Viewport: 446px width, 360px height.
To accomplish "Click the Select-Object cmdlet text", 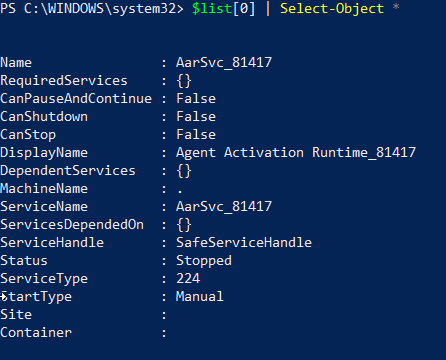I will point(332,8).
